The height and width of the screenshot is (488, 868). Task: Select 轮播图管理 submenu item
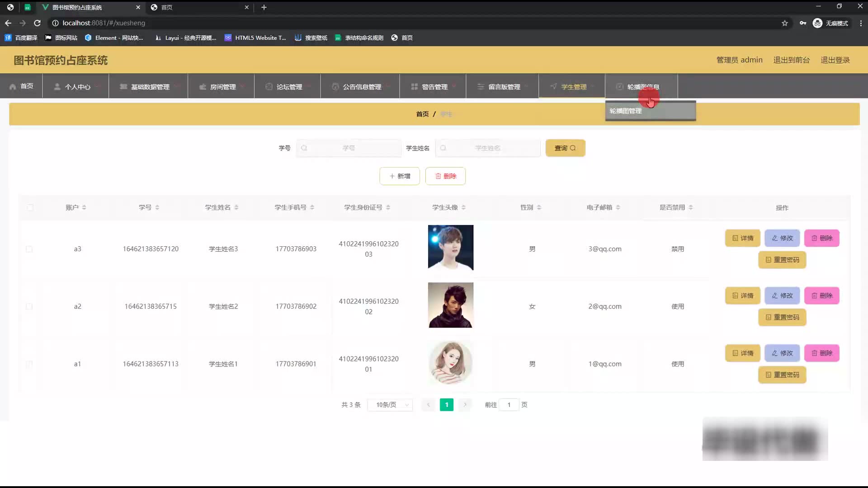[626, 111]
